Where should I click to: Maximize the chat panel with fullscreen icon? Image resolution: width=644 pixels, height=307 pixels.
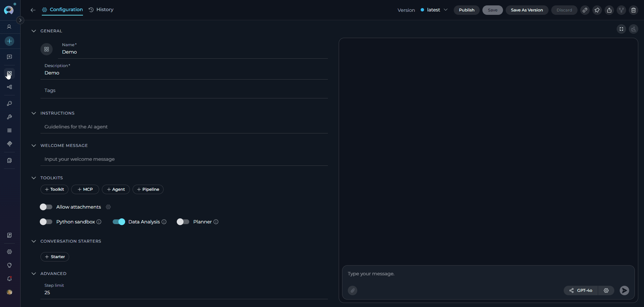pos(621,29)
